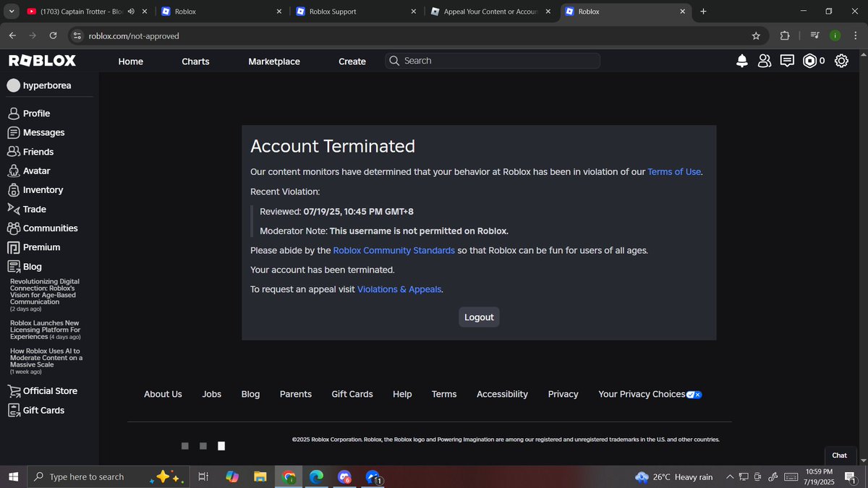Screen dimensions: 868x488
Task: Reload the page
Action: point(53,35)
